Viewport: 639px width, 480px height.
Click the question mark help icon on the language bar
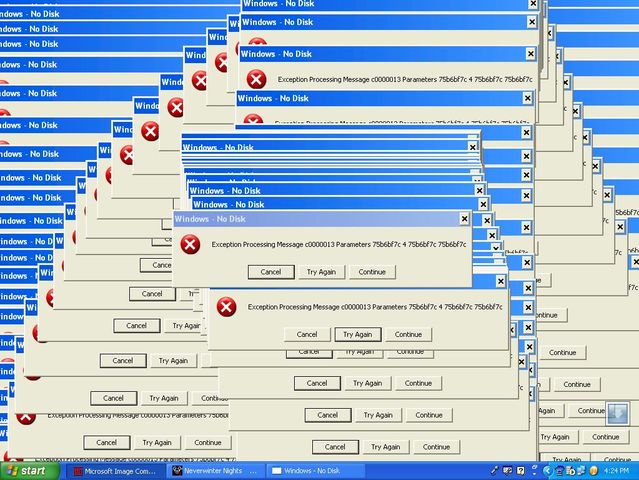pos(520,471)
